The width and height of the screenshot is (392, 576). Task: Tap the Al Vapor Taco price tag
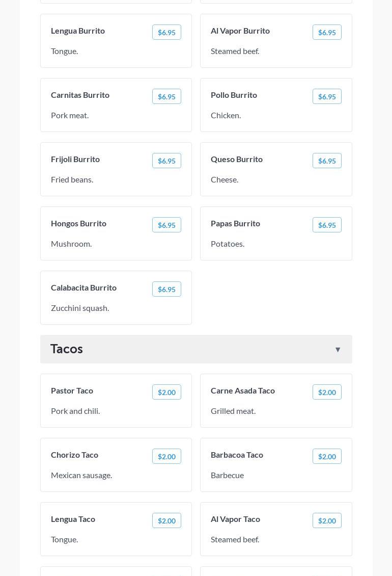tap(327, 520)
